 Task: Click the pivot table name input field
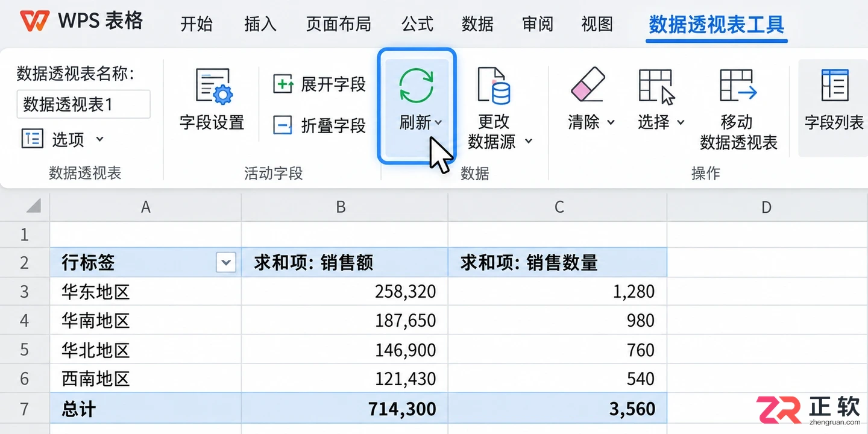pyautogui.click(x=83, y=104)
